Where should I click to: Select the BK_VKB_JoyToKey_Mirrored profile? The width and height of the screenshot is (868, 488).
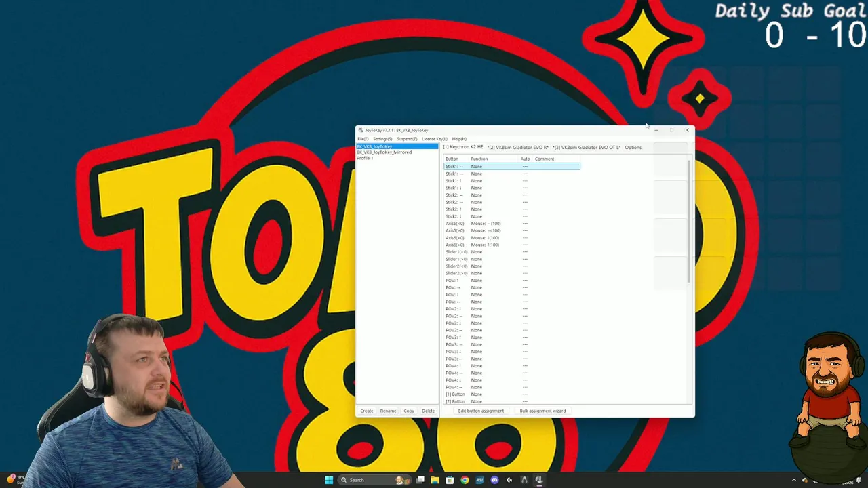397,152
